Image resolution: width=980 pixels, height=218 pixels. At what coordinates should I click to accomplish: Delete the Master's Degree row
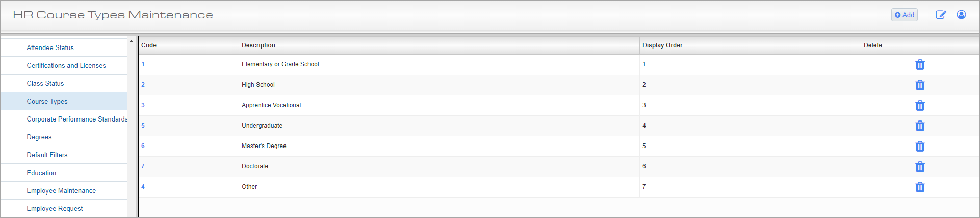pos(920,147)
